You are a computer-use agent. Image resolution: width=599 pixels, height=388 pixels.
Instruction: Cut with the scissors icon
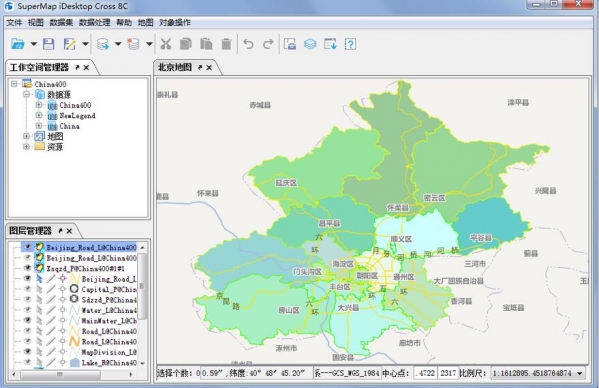165,44
